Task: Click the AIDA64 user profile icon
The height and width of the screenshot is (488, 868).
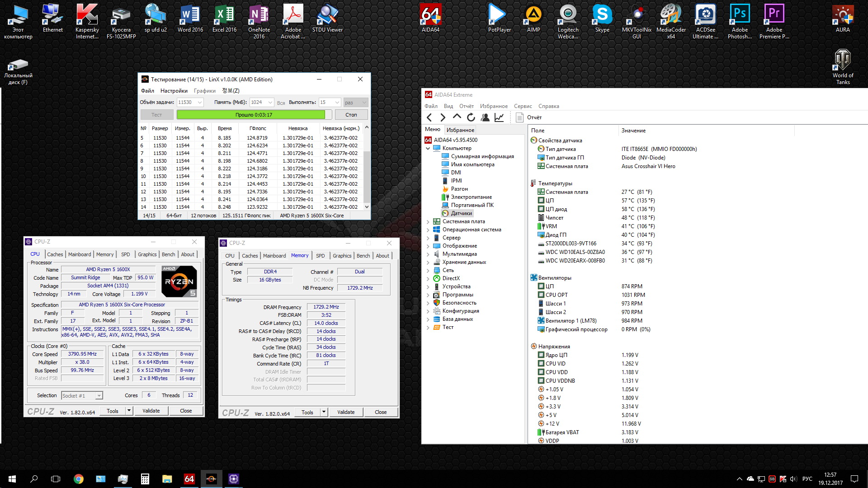Action: 485,117
